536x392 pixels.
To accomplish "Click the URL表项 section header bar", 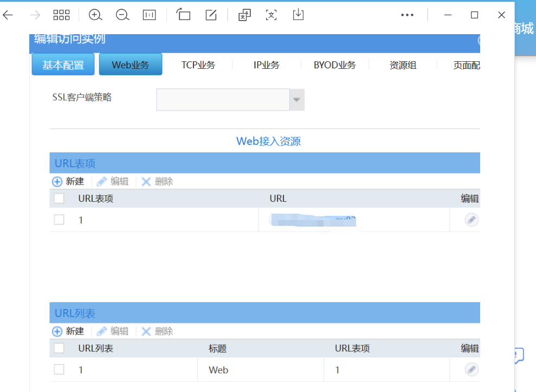I will (x=264, y=163).
